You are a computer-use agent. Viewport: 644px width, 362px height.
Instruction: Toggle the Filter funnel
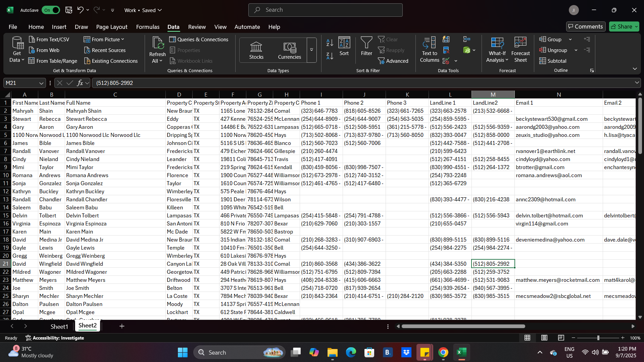(366, 46)
